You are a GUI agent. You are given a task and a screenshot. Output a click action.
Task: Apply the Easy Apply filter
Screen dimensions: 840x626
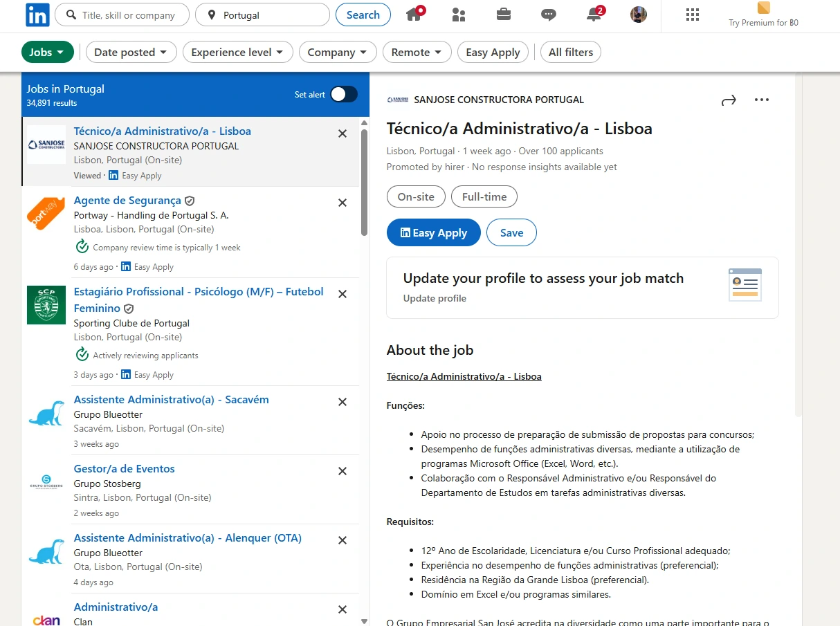493,52
